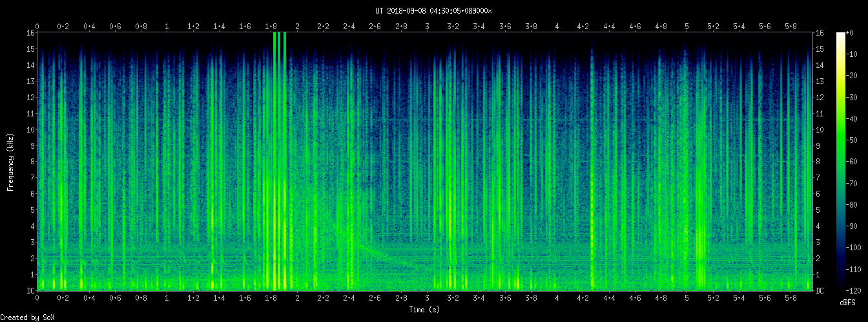Click the 2 second mark on the top time axis
868x322 pixels.
(x=297, y=26)
